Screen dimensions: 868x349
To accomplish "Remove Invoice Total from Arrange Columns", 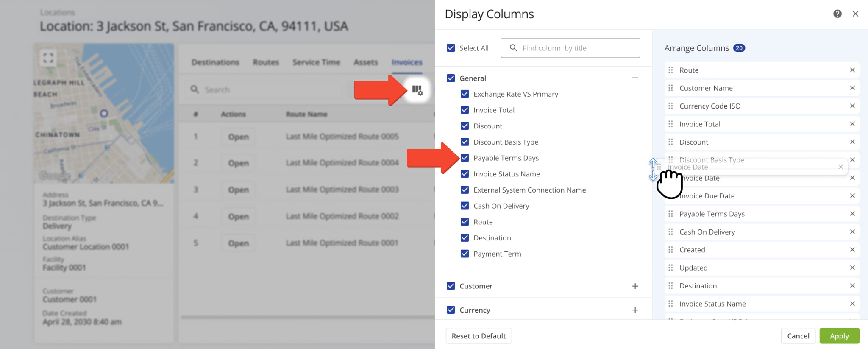I will coord(852,124).
